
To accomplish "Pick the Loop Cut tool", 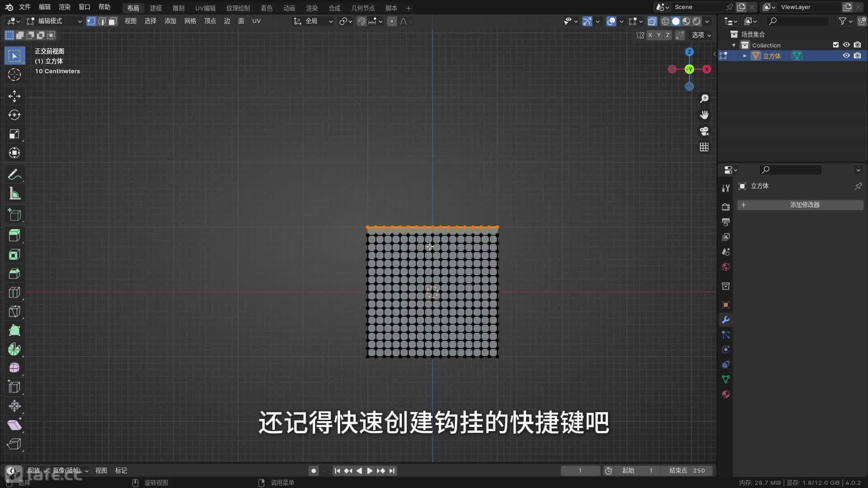I will [14, 292].
